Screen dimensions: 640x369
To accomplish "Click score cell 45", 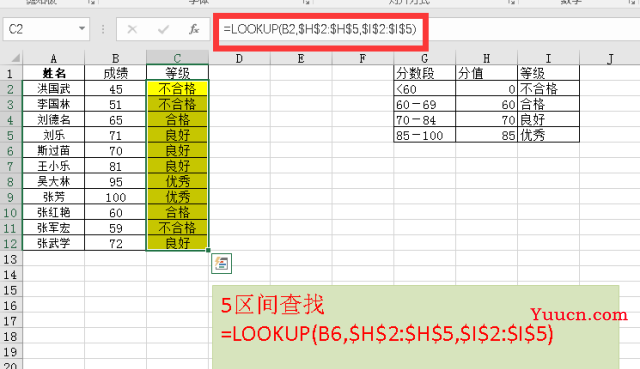I will coord(116,89).
